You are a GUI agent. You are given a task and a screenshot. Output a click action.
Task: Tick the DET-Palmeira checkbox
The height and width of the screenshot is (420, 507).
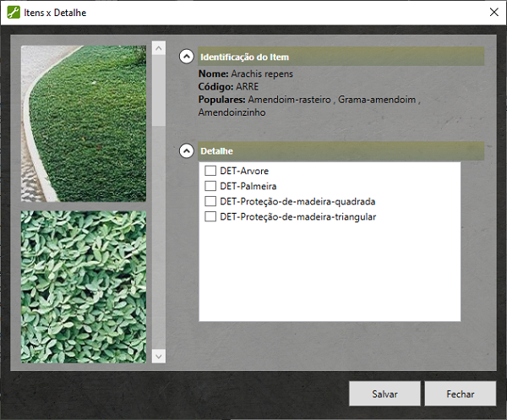tap(210, 186)
